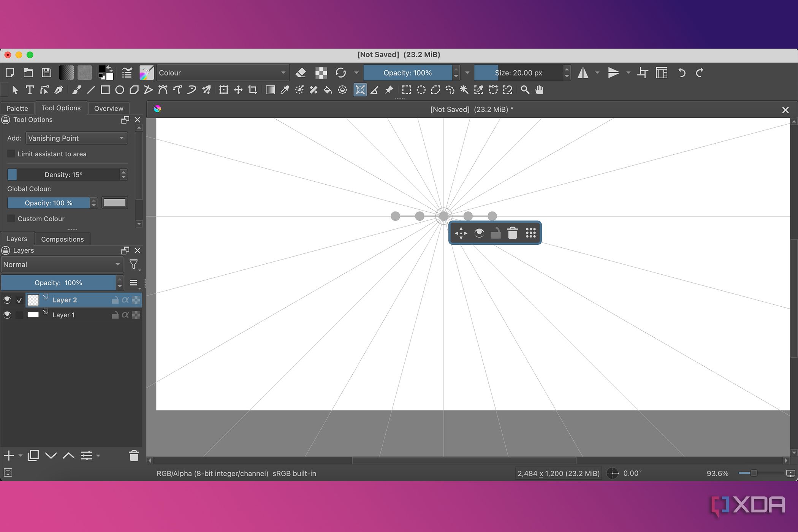Enable the Custom Colour checkbox
The width and height of the screenshot is (798, 532).
(11, 218)
